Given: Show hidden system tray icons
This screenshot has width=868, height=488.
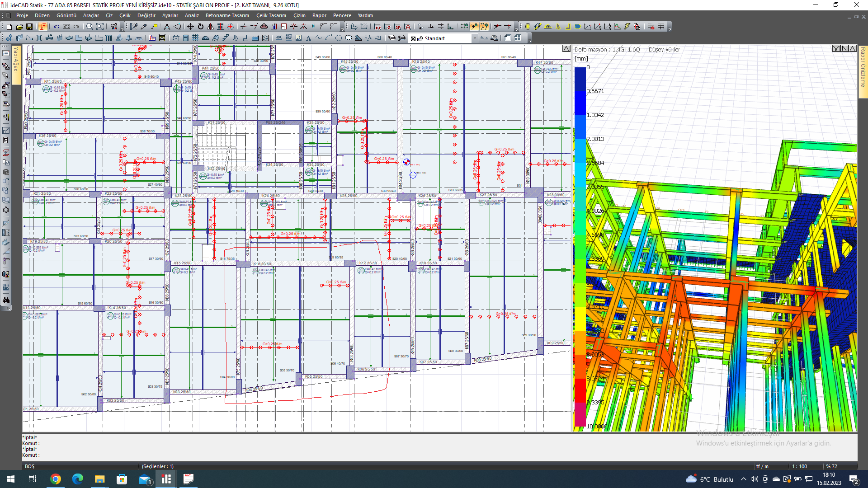Looking at the screenshot, I should 744,479.
